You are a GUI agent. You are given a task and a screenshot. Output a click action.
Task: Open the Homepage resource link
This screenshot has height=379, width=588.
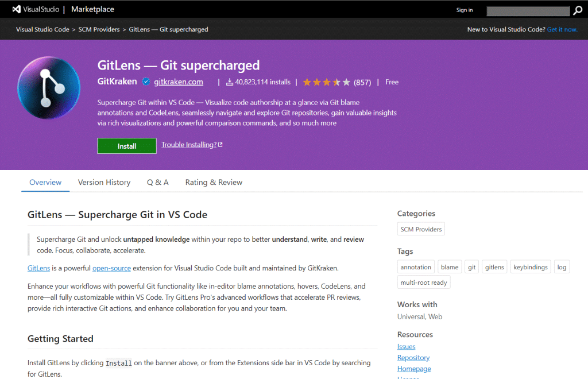pos(415,369)
